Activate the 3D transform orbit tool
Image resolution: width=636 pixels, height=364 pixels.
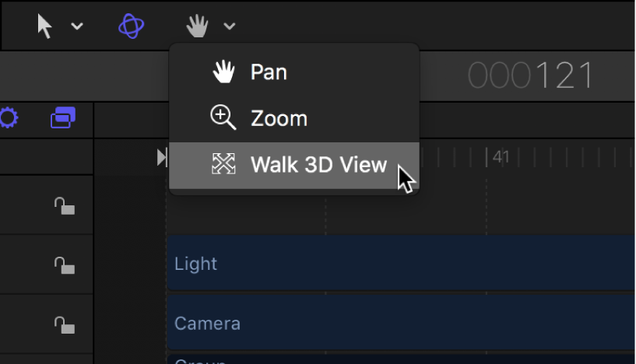132,26
